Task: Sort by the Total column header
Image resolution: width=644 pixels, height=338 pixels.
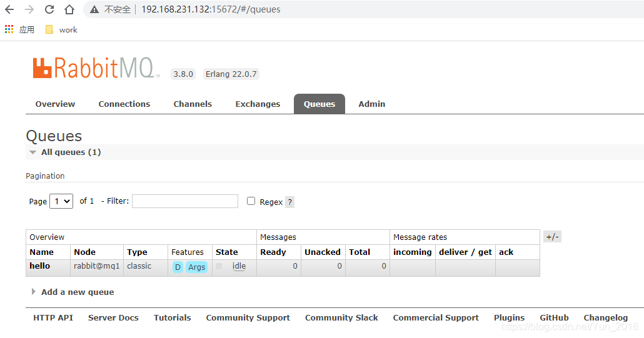Action: [x=360, y=252]
